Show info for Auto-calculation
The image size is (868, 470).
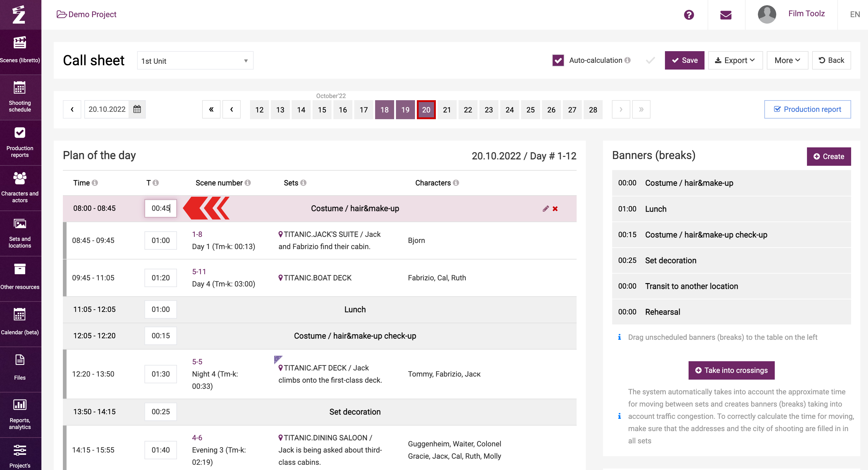(627, 60)
